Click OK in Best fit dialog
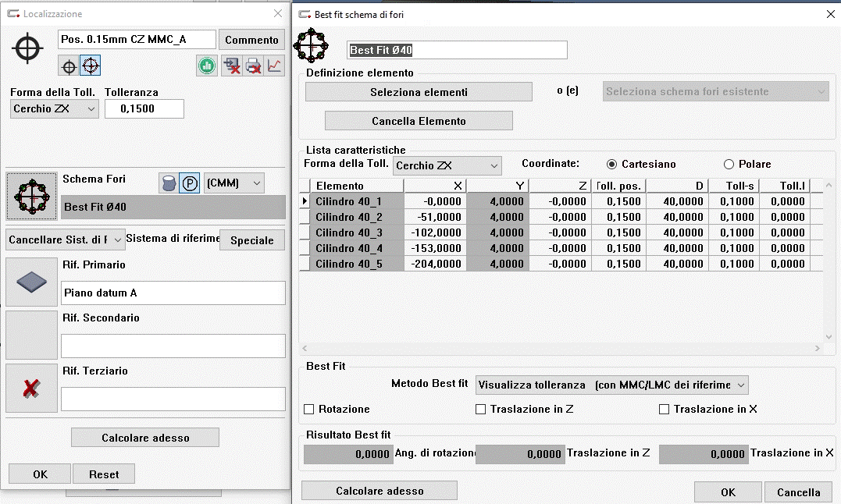 728,492
